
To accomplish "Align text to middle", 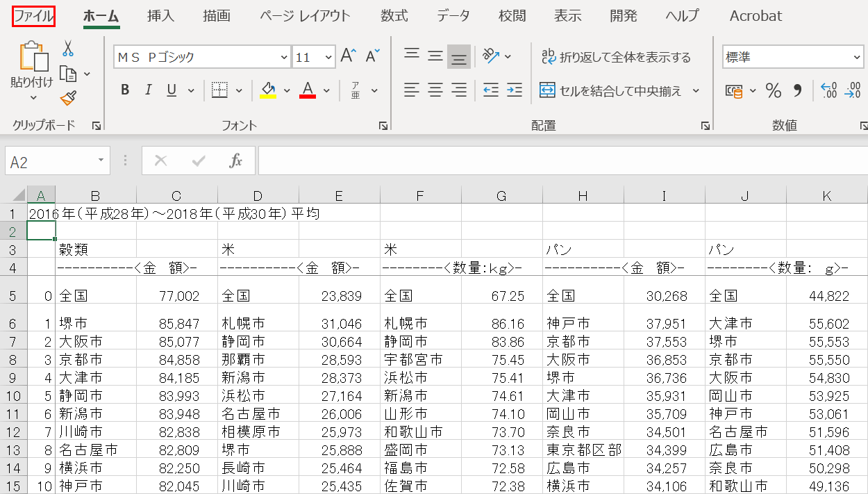I will tap(435, 56).
